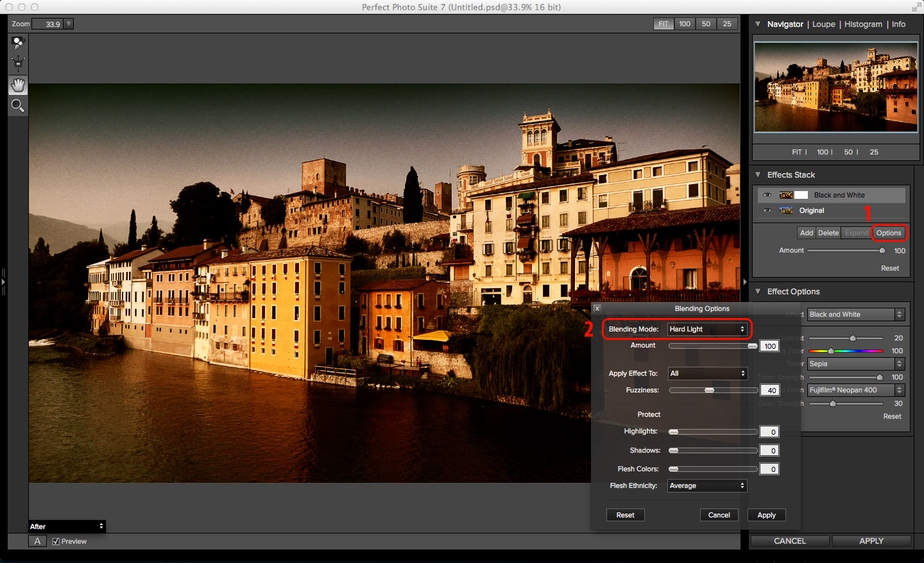Click the FIT zoom preset button
924x563 pixels.
[x=663, y=24]
